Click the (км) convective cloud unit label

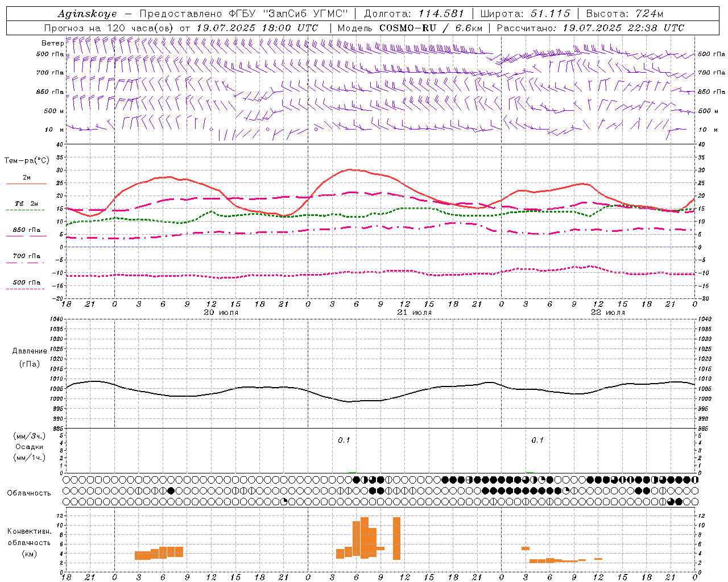click(30, 554)
